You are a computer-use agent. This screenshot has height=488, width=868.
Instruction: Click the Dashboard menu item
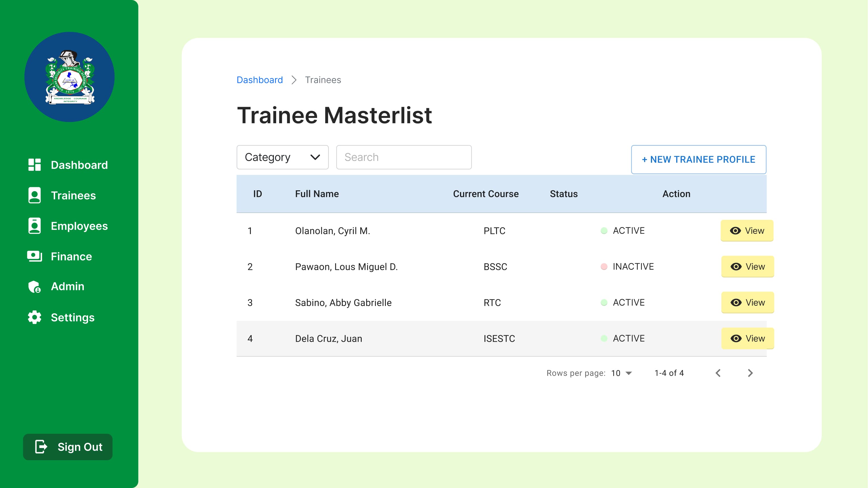click(x=80, y=164)
